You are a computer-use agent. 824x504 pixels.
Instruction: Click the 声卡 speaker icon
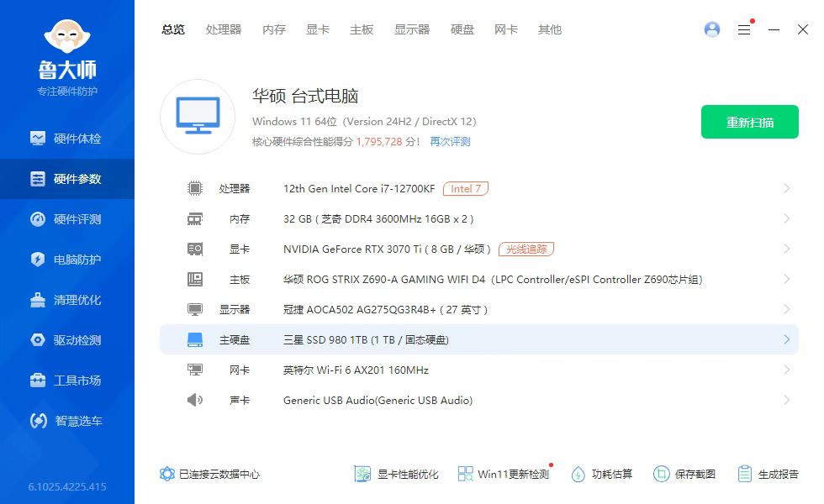click(195, 400)
